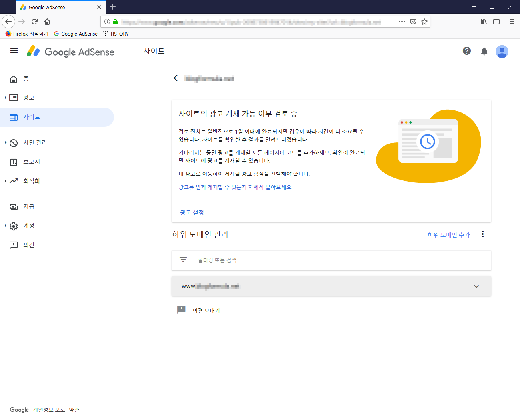The image size is (520, 420).
Task: Expand the 광고 submenu arrow
Action: [6, 98]
